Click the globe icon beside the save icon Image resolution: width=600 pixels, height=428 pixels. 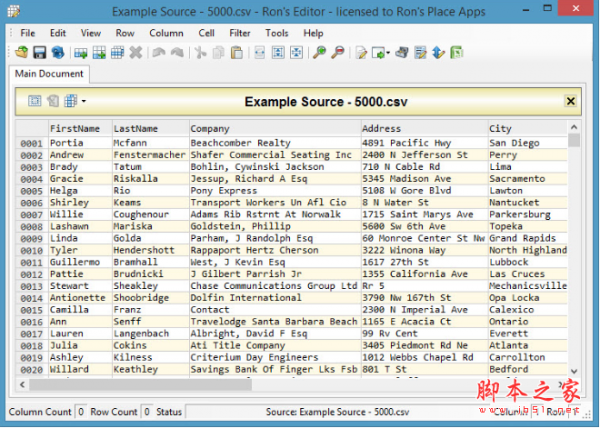tap(58, 52)
